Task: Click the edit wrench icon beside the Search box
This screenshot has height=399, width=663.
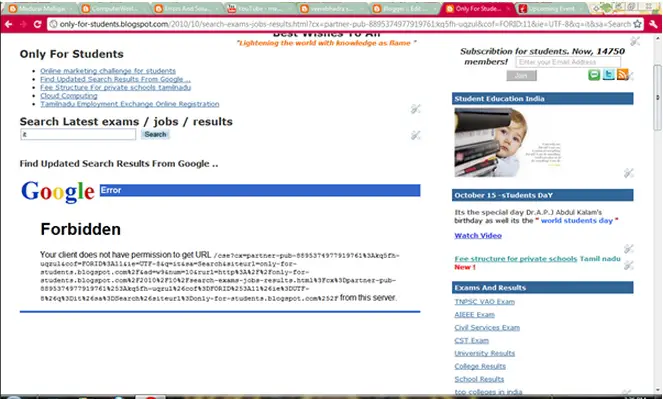Action: point(416,135)
